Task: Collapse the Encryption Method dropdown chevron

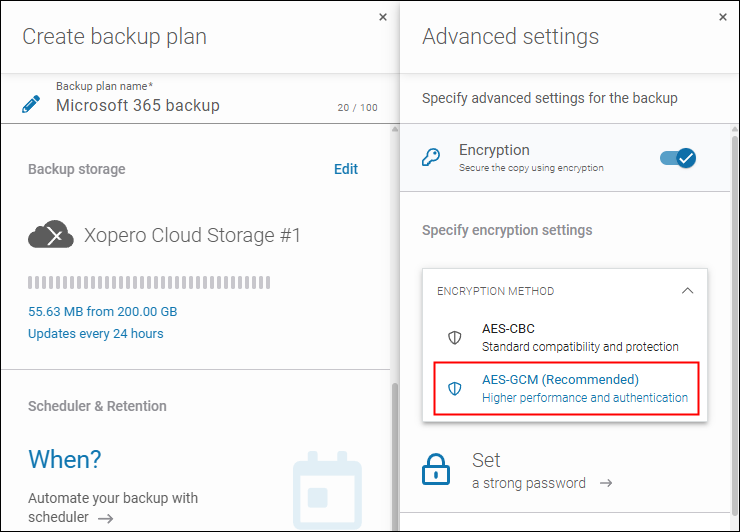Action: 688,291
